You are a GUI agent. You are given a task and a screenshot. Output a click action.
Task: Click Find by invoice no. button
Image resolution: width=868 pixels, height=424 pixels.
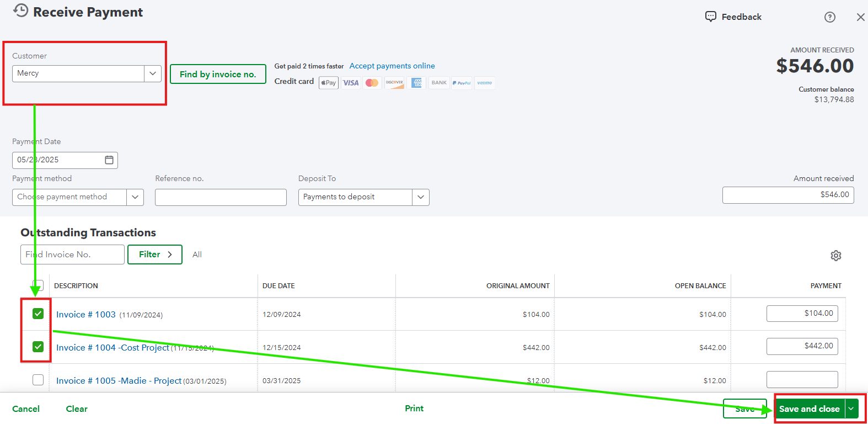[x=218, y=74]
